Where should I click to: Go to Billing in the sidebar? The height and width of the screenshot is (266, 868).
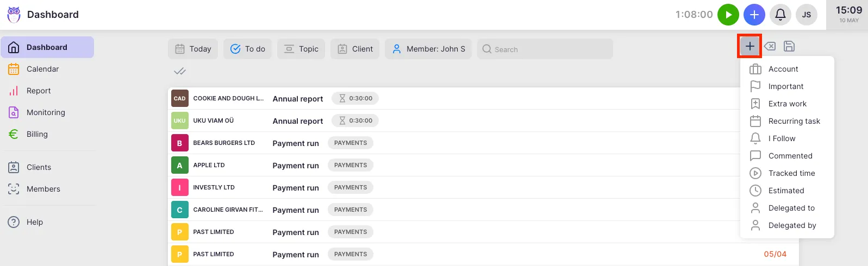(x=37, y=134)
